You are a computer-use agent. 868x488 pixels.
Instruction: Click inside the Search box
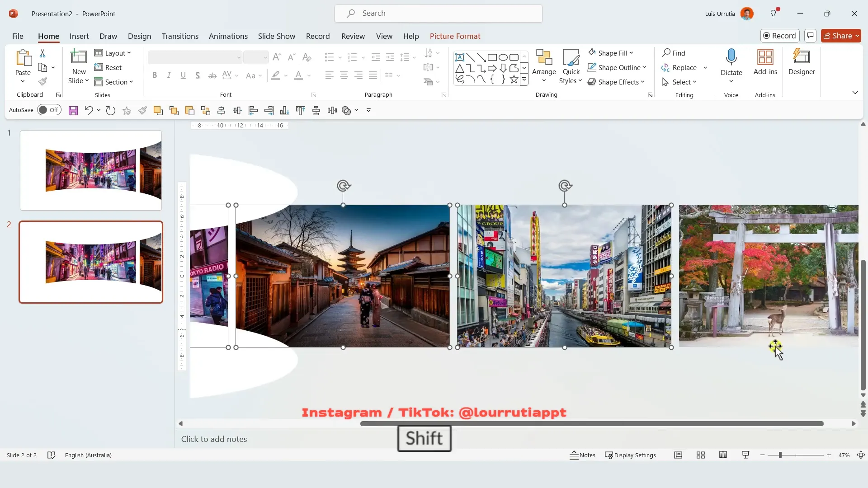click(x=438, y=14)
